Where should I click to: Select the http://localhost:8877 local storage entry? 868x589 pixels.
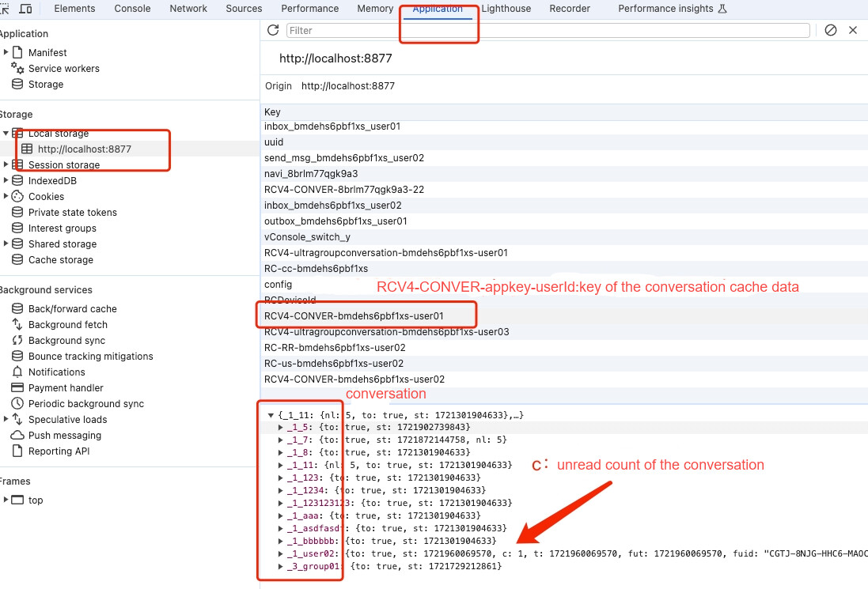tap(84, 149)
